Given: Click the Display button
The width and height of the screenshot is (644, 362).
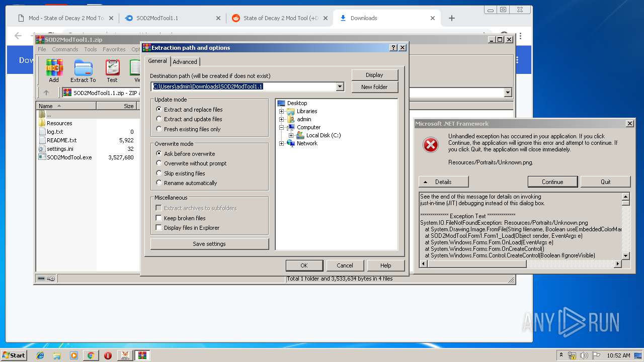Looking at the screenshot, I should [x=374, y=75].
